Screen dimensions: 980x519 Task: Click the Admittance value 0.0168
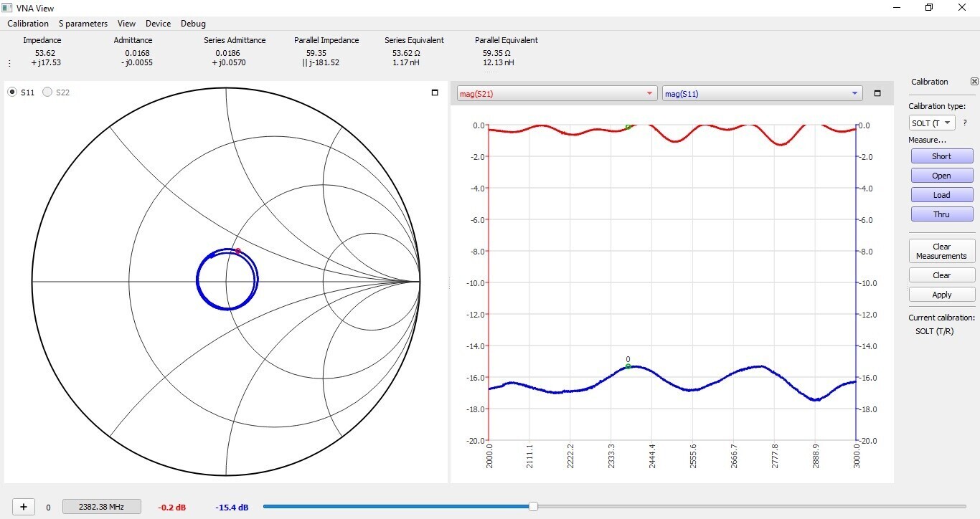click(x=137, y=53)
